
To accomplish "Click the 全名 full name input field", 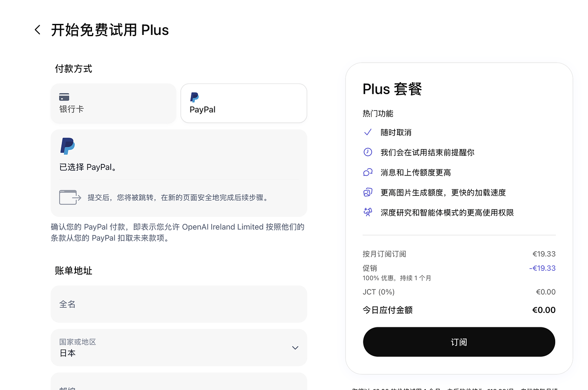I will [x=179, y=304].
